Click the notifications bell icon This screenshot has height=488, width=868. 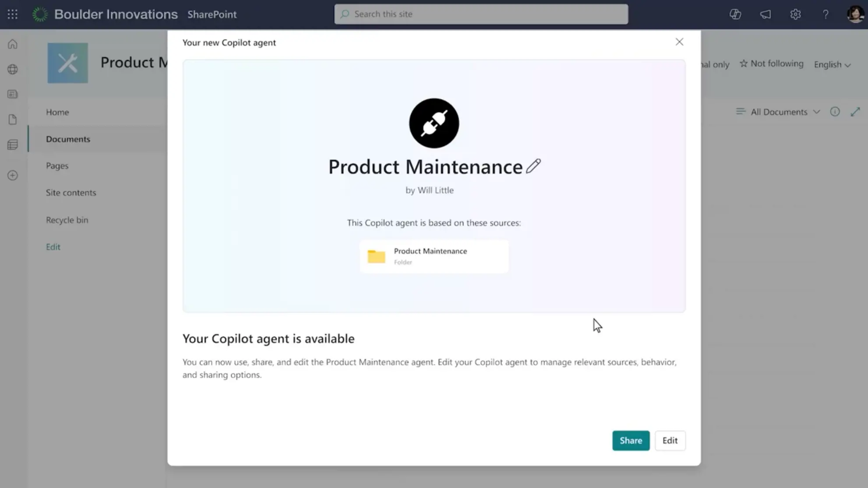[x=766, y=14]
